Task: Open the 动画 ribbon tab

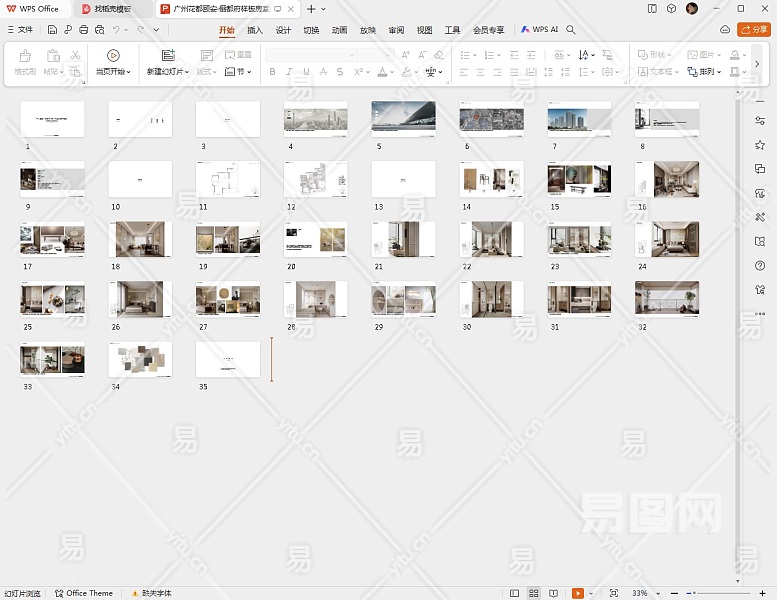Action: pos(340,30)
